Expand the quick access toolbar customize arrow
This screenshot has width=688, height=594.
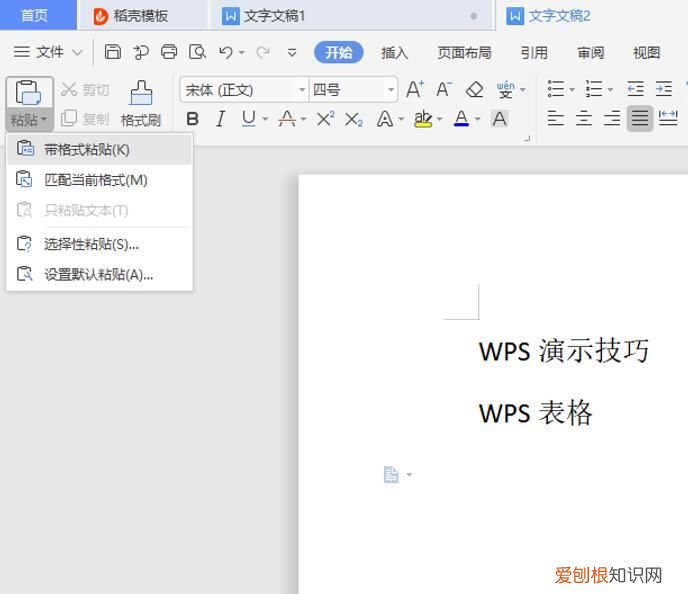292,53
